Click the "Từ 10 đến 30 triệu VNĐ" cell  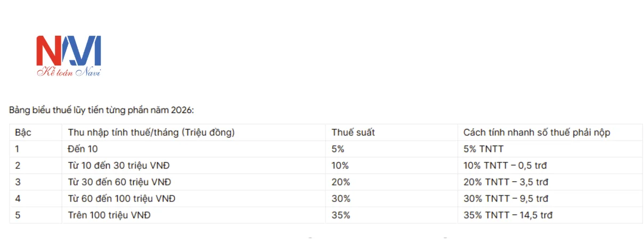[x=119, y=166]
